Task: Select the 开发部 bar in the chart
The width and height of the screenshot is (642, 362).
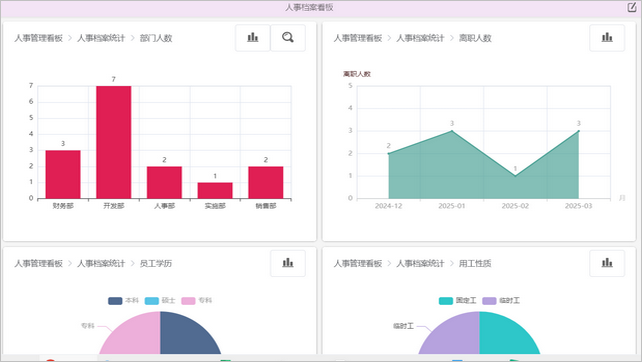Action: pos(114,142)
